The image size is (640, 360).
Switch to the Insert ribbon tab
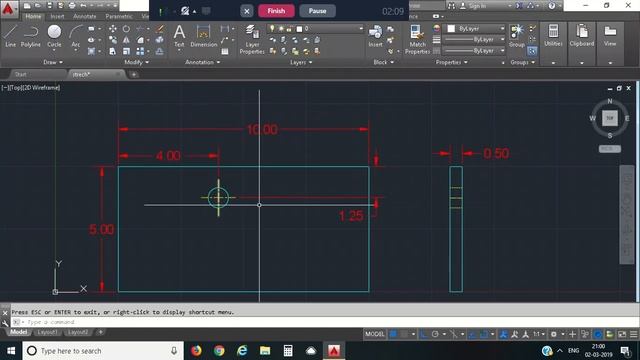point(57,16)
